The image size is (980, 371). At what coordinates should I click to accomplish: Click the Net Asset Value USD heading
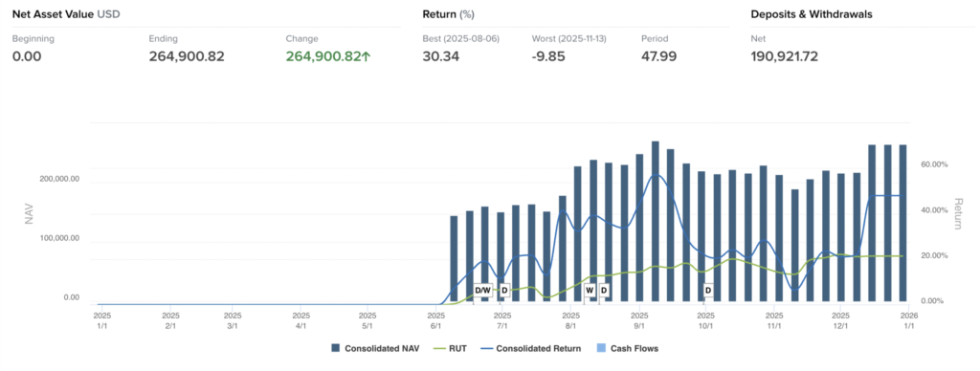tap(66, 13)
